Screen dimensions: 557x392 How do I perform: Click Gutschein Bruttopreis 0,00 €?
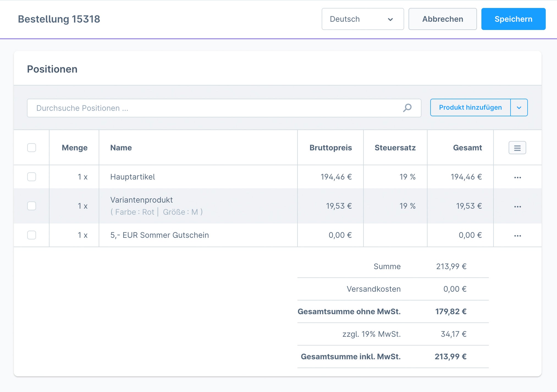click(x=340, y=235)
